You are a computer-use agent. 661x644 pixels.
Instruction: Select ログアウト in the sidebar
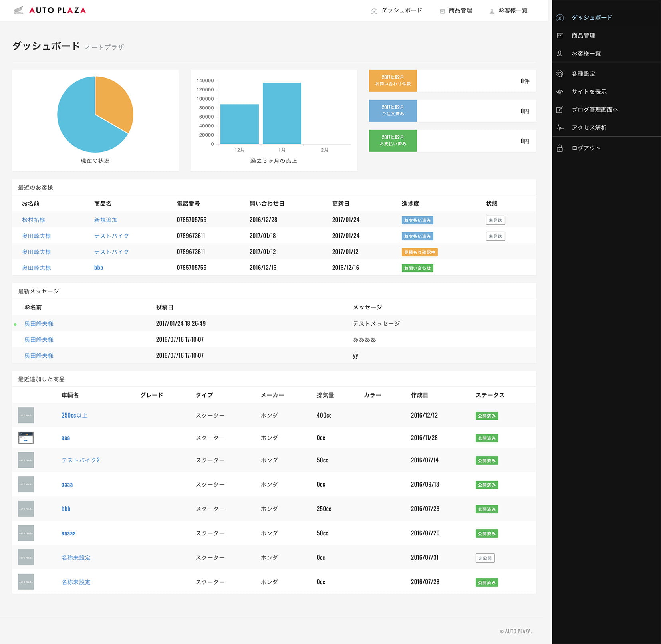586,148
